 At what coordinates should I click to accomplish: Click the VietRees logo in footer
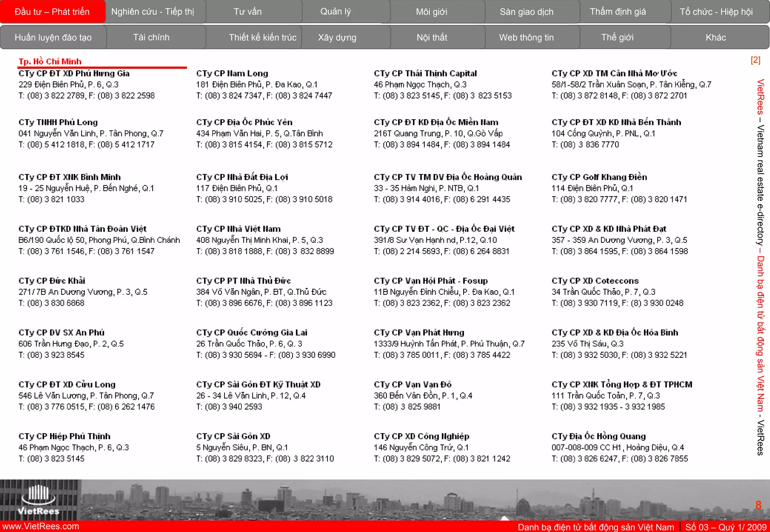click(39, 500)
